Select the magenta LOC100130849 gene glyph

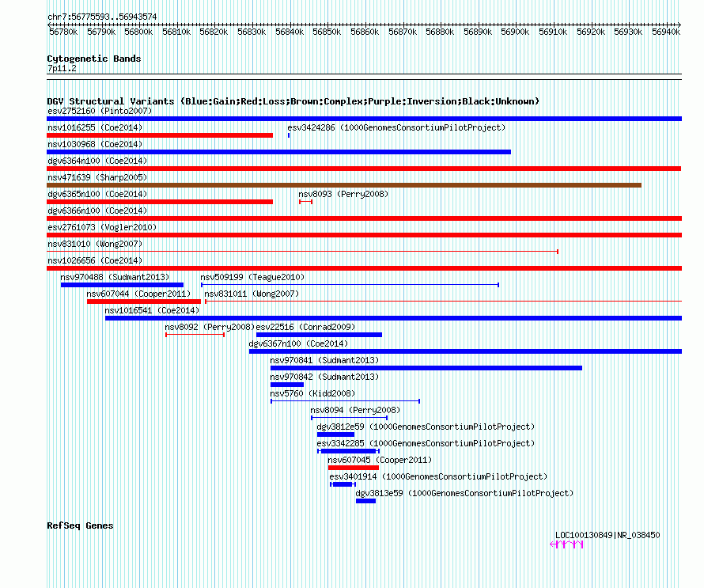[x=566, y=544]
